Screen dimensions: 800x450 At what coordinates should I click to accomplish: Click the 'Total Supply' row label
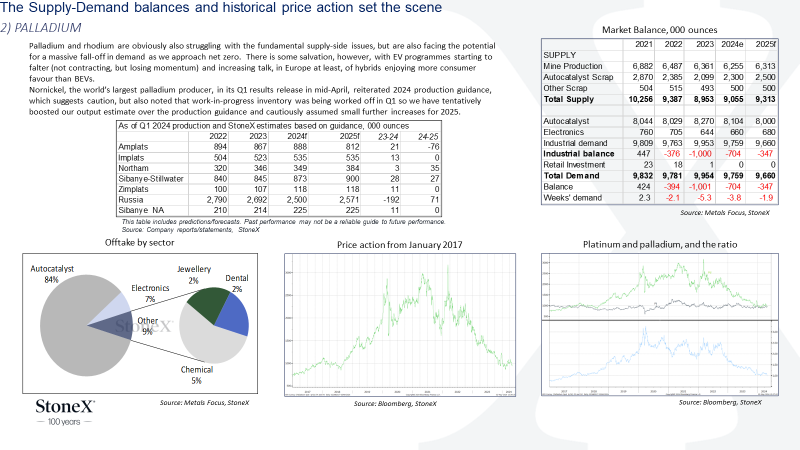coord(568,99)
